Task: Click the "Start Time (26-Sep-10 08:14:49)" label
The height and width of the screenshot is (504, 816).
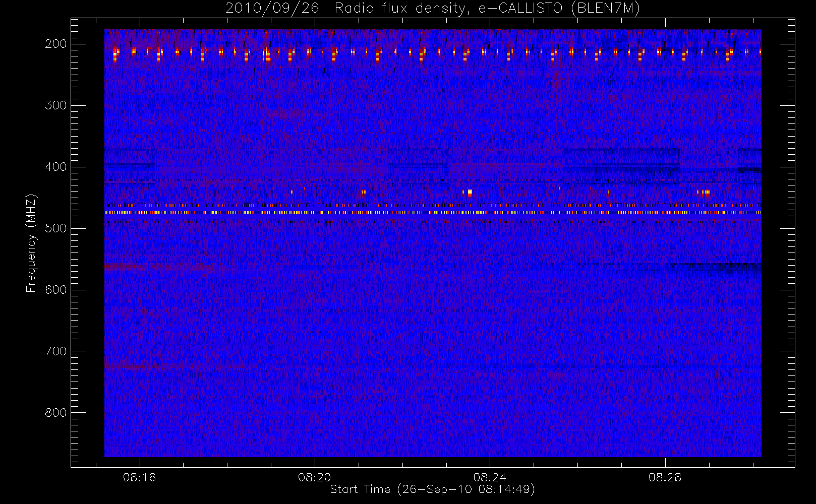Action: point(432,489)
